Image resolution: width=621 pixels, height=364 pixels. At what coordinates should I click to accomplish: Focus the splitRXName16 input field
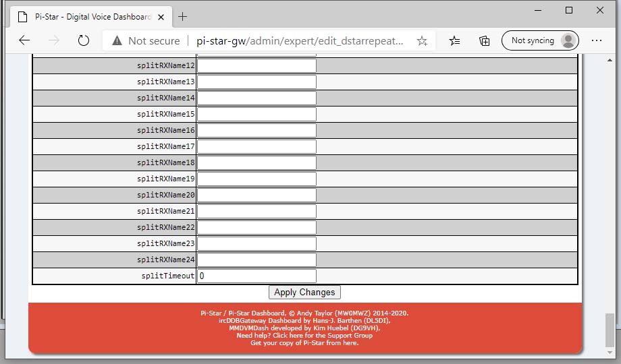pos(256,131)
